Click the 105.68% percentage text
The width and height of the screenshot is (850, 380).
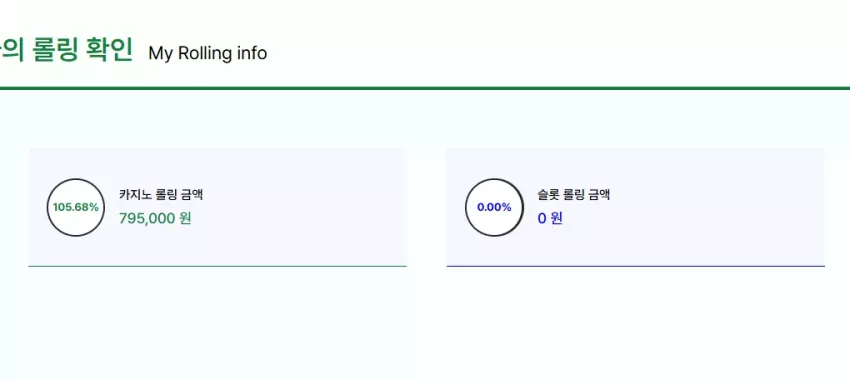coord(76,207)
